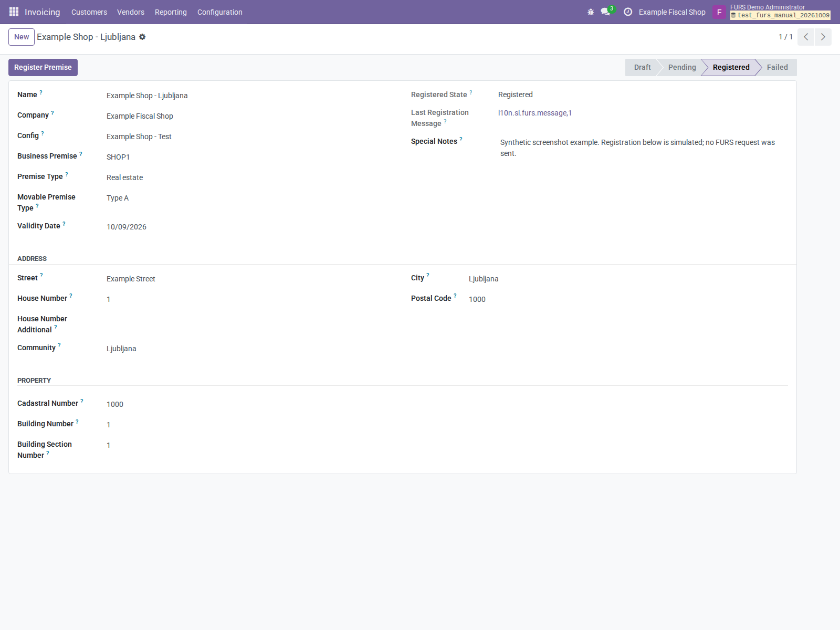Click the Register Premise button
Viewport: 840px width, 630px height.
click(x=43, y=67)
